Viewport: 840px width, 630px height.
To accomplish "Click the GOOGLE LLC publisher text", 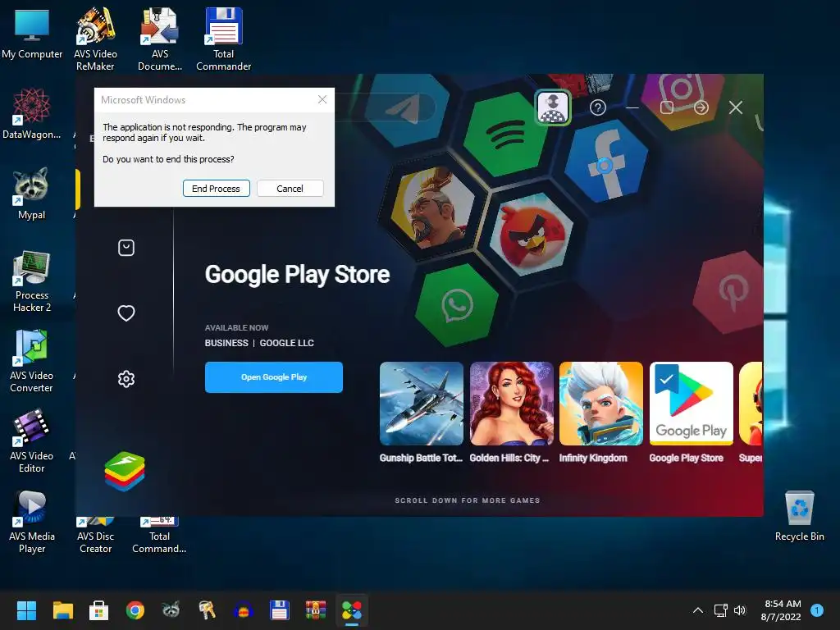I will 286,343.
